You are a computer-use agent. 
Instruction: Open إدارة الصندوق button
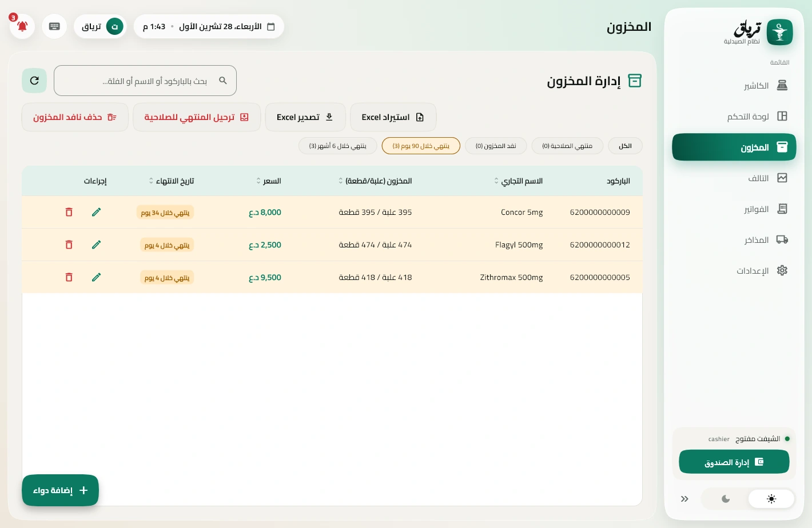click(734, 462)
